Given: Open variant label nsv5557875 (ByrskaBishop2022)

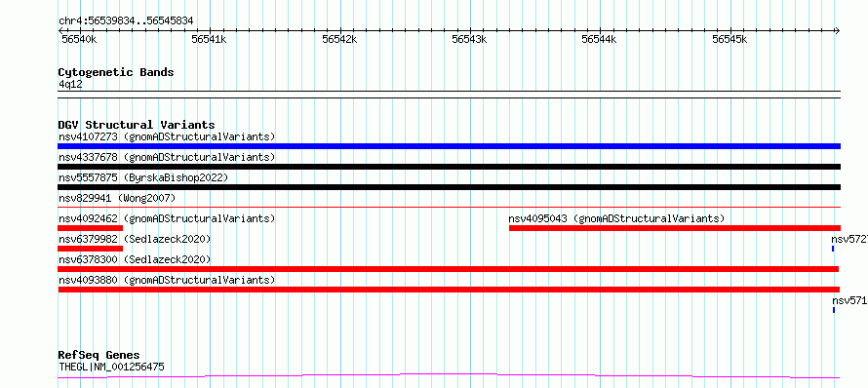Looking at the screenshot, I should pos(143,177).
